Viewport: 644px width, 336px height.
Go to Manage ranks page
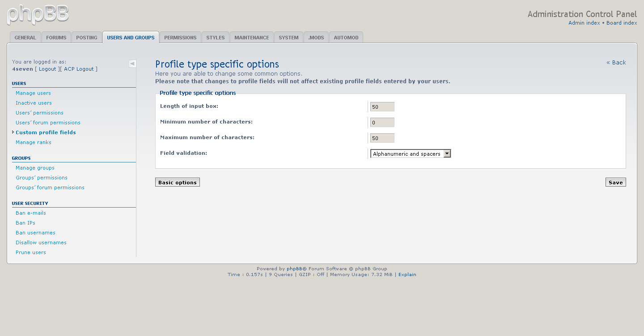click(34, 142)
